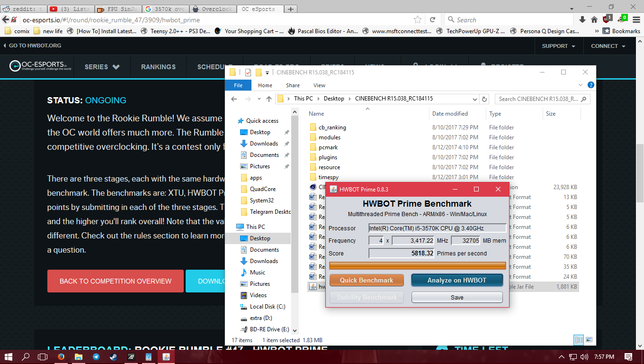The image size is (644, 364).
Task: Select modules folder
Action: tap(329, 137)
